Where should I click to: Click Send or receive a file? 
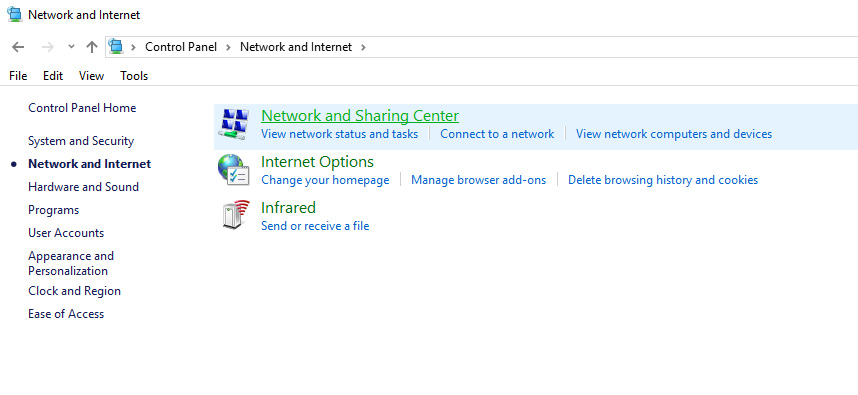315,226
